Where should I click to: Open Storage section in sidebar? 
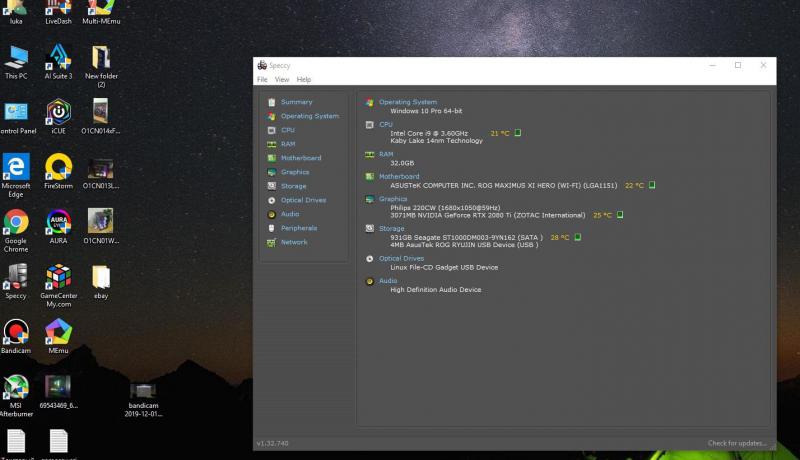[293, 186]
